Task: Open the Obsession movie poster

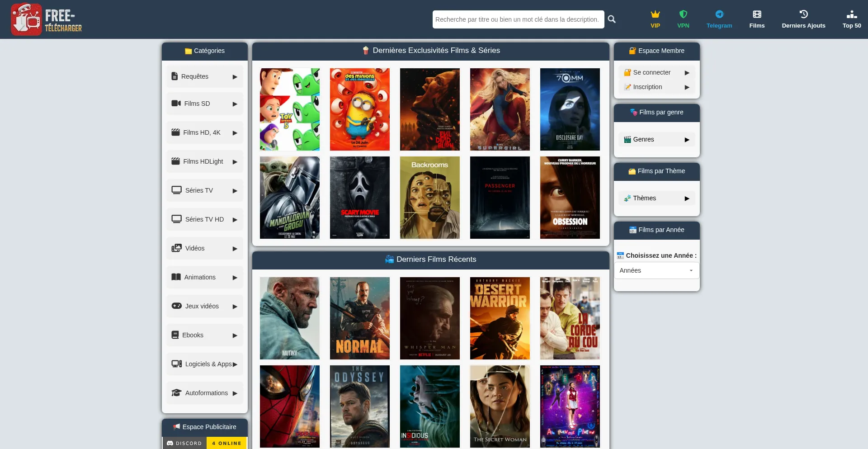Action: point(570,198)
